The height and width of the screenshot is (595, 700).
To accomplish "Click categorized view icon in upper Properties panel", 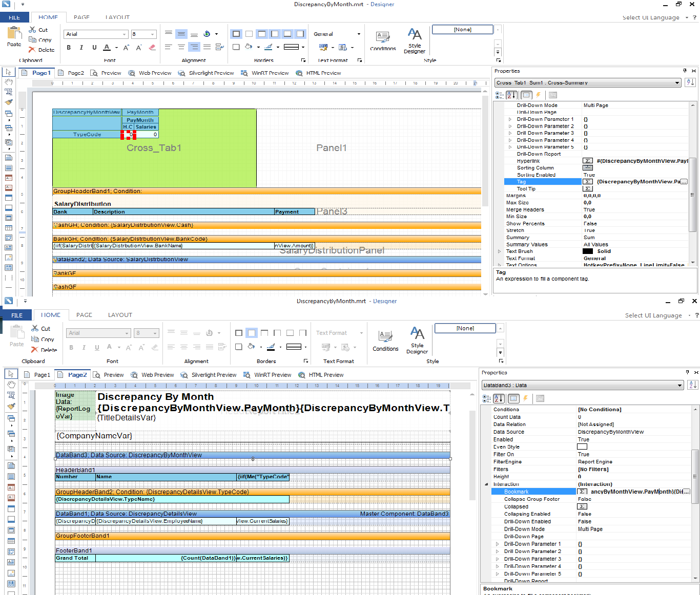I will tap(500, 95).
